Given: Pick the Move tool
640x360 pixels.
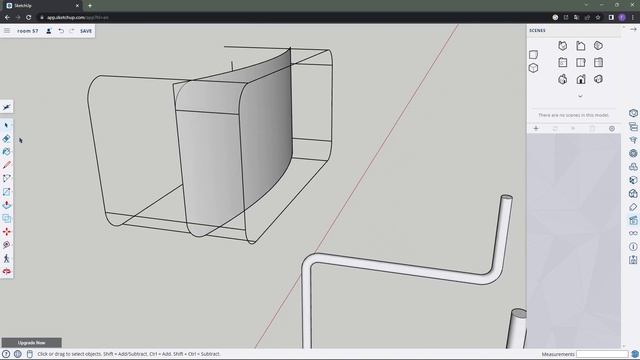Looking at the screenshot, I should point(6,232).
